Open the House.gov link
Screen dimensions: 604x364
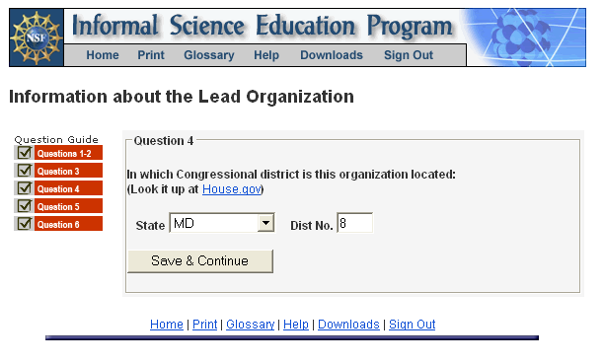(232, 189)
